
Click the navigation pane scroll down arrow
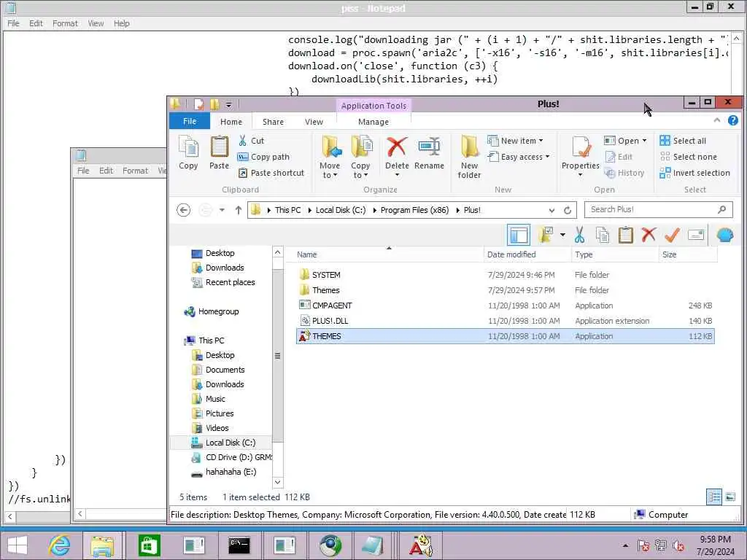(x=278, y=483)
